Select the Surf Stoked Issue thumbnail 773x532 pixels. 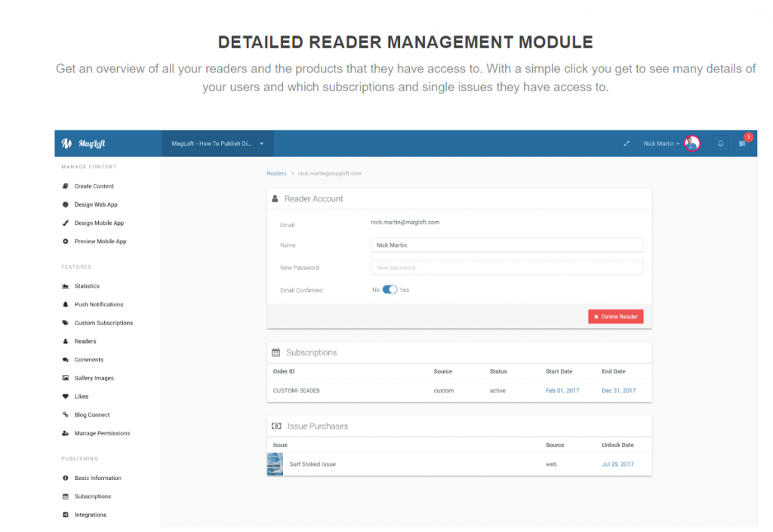pyautogui.click(x=275, y=464)
